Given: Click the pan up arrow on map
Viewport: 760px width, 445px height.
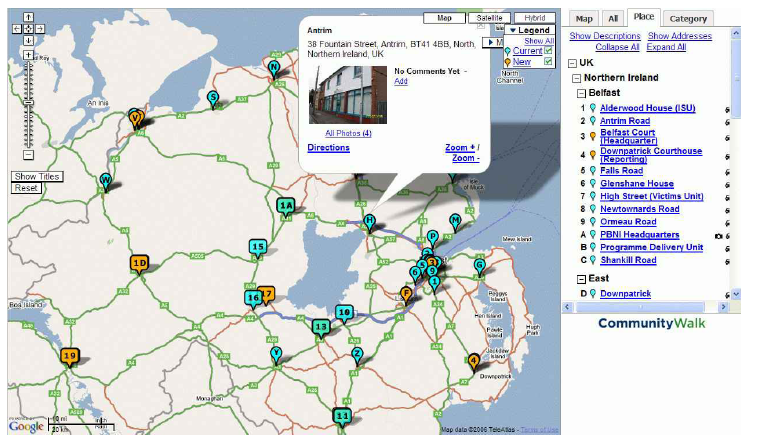Looking at the screenshot, I should tap(27, 18).
